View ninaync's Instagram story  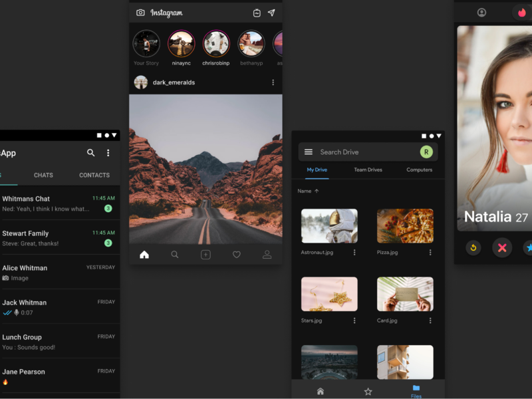point(181,44)
